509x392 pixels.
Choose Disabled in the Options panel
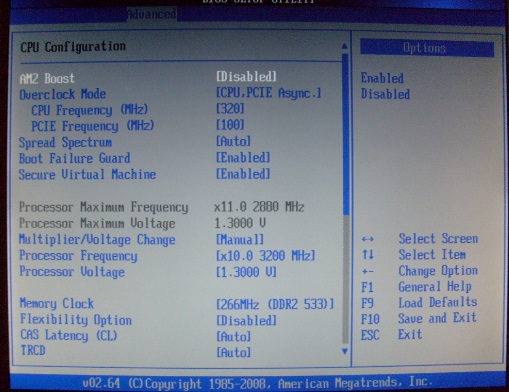pos(385,94)
